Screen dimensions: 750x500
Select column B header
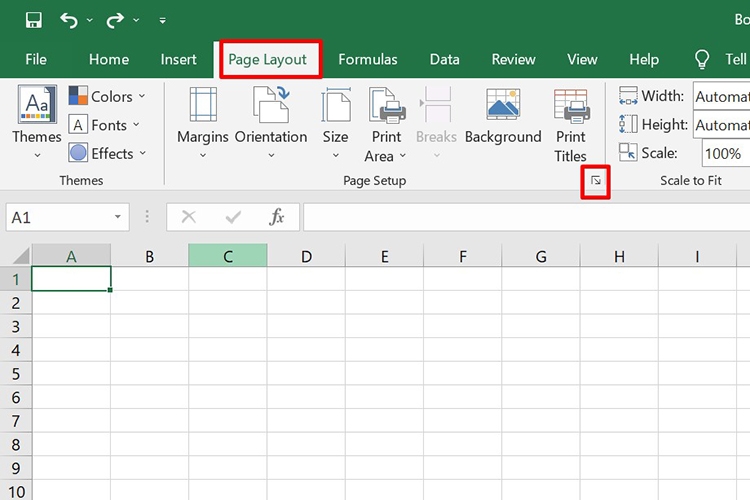pos(150,256)
